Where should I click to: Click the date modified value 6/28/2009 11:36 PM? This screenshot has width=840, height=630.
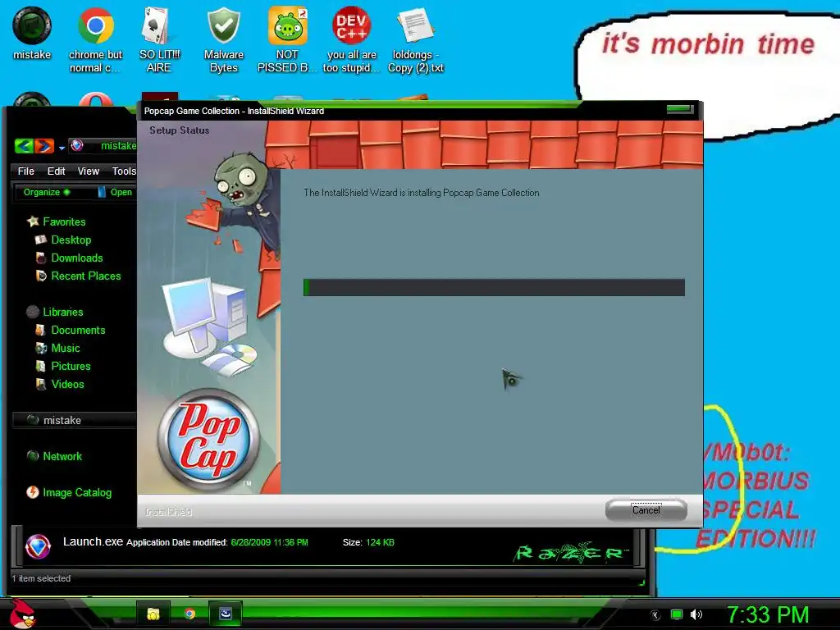click(269, 542)
